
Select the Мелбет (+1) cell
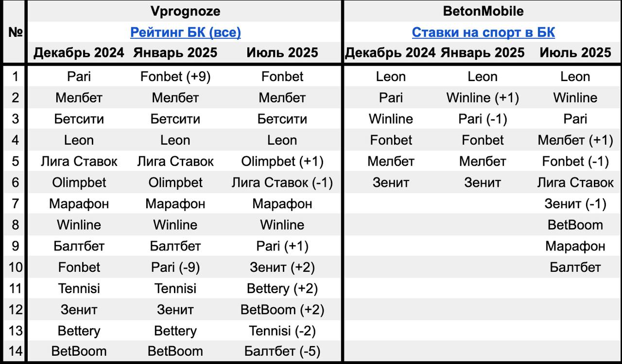tap(575, 140)
